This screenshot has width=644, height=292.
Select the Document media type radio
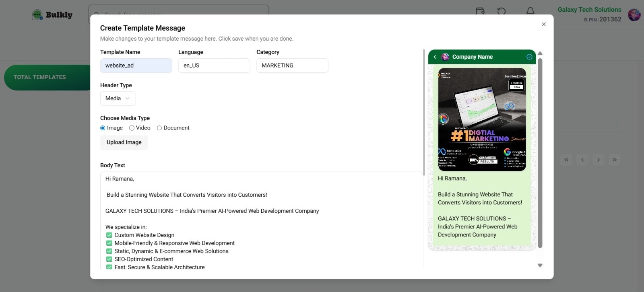[159, 128]
